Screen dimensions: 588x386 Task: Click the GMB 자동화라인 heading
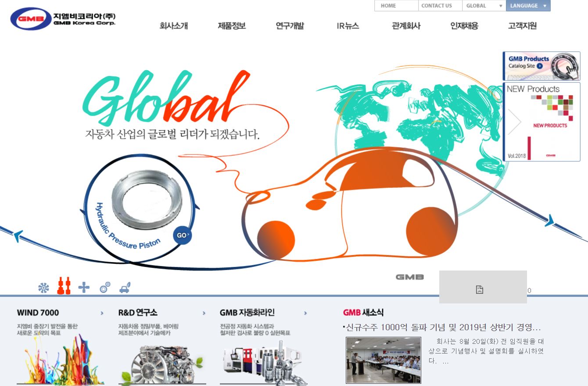tap(247, 313)
